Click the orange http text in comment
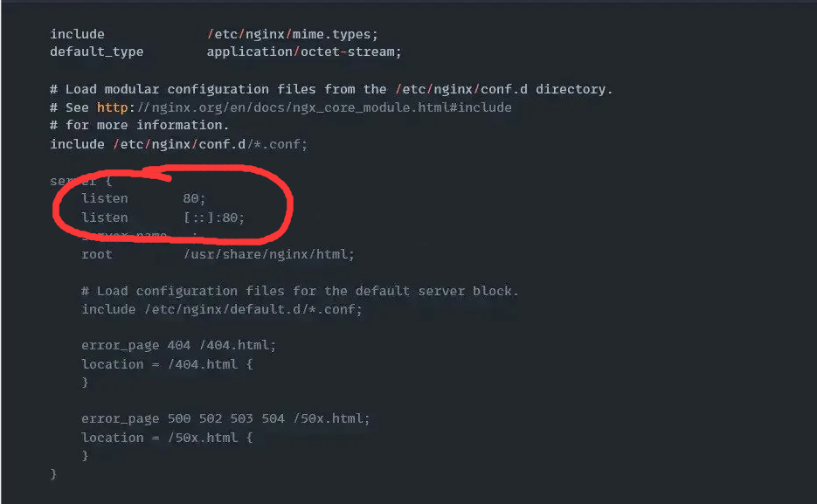The image size is (817, 504). coord(112,107)
